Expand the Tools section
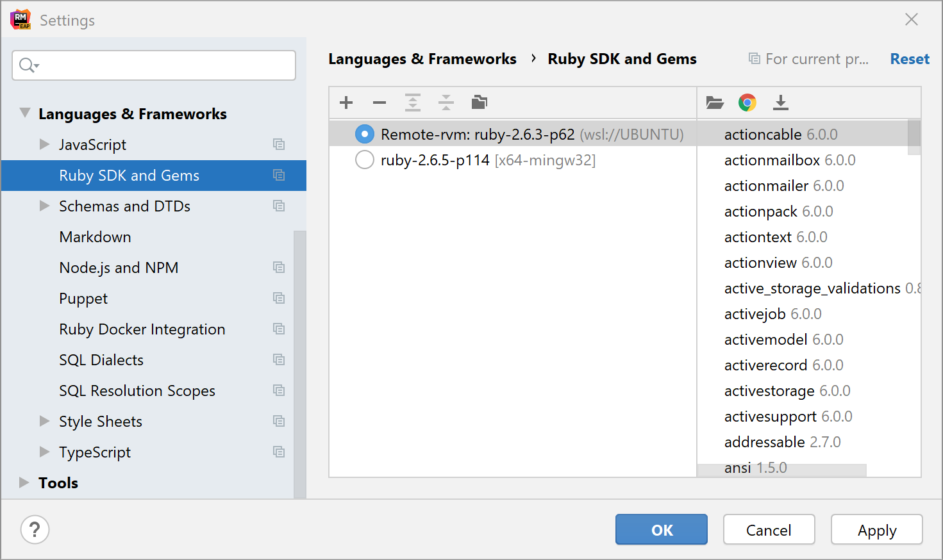Image resolution: width=943 pixels, height=560 pixels. pos(24,482)
